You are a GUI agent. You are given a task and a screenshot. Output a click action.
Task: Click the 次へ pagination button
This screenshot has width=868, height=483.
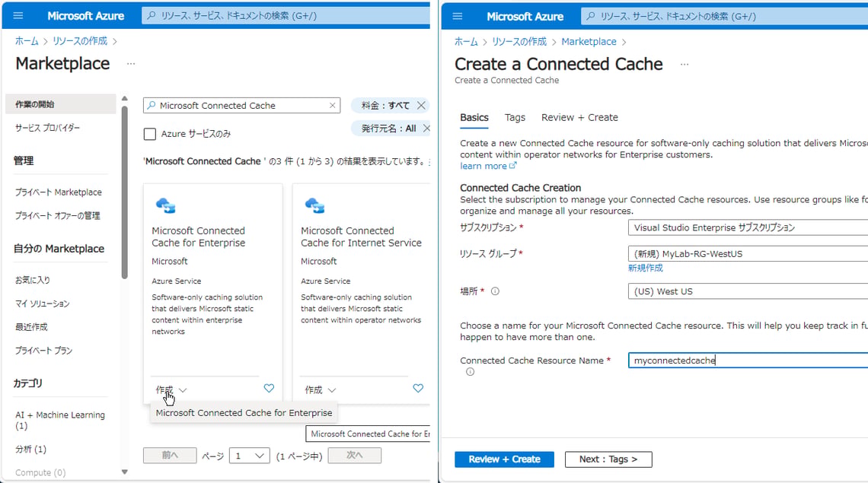coord(354,456)
